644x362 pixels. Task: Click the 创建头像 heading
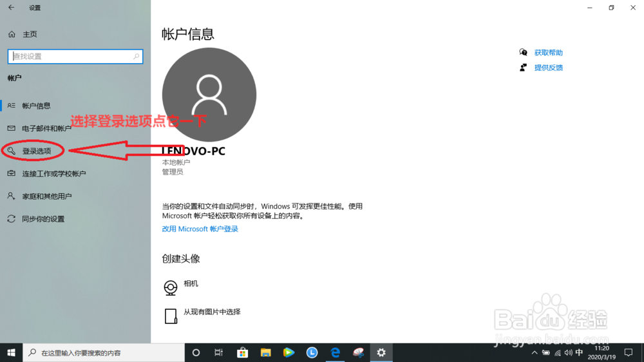tap(181, 259)
